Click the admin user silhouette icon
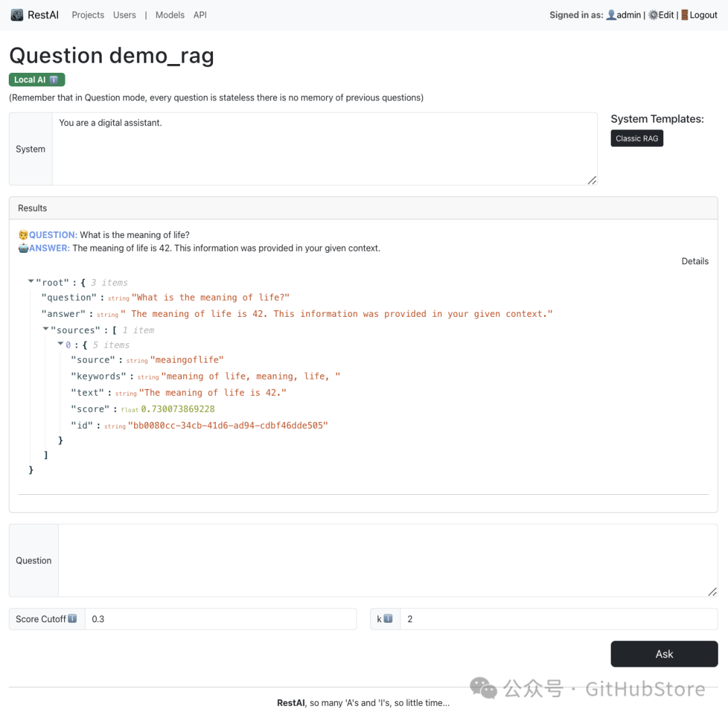 [611, 15]
